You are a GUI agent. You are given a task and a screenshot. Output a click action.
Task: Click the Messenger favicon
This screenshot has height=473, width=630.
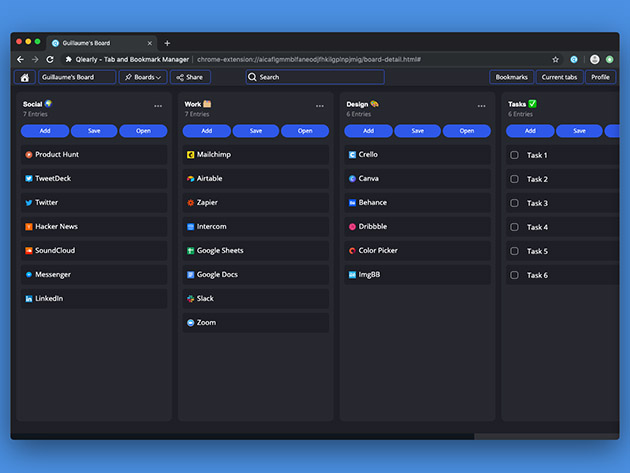point(29,274)
